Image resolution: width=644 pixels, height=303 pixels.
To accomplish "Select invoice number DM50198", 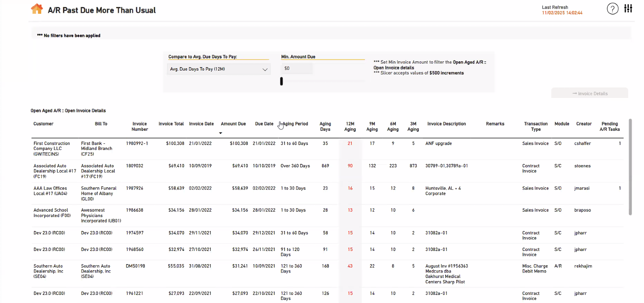I will click(x=136, y=266).
